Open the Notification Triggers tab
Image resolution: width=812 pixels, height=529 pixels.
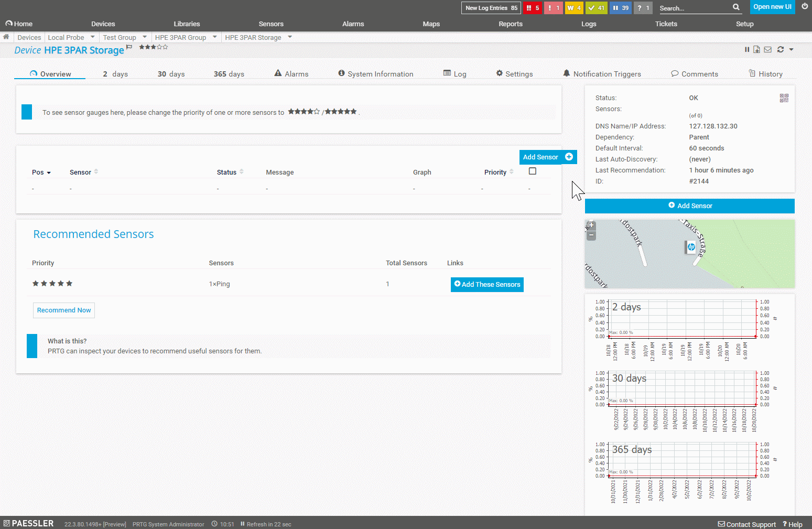point(602,74)
